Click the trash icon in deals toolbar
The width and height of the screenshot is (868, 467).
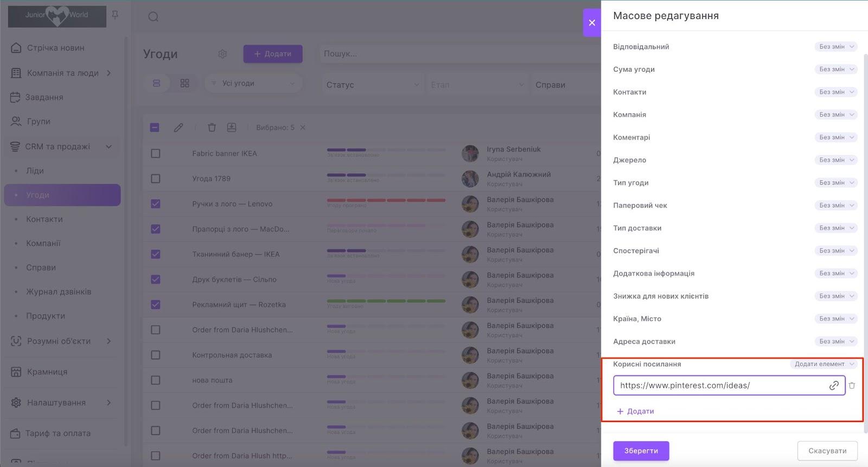click(x=212, y=128)
